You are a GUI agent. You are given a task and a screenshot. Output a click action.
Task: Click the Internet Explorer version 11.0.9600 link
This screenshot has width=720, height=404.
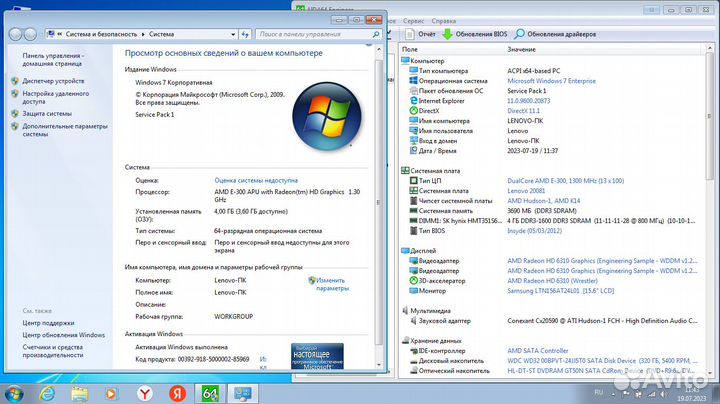click(529, 101)
